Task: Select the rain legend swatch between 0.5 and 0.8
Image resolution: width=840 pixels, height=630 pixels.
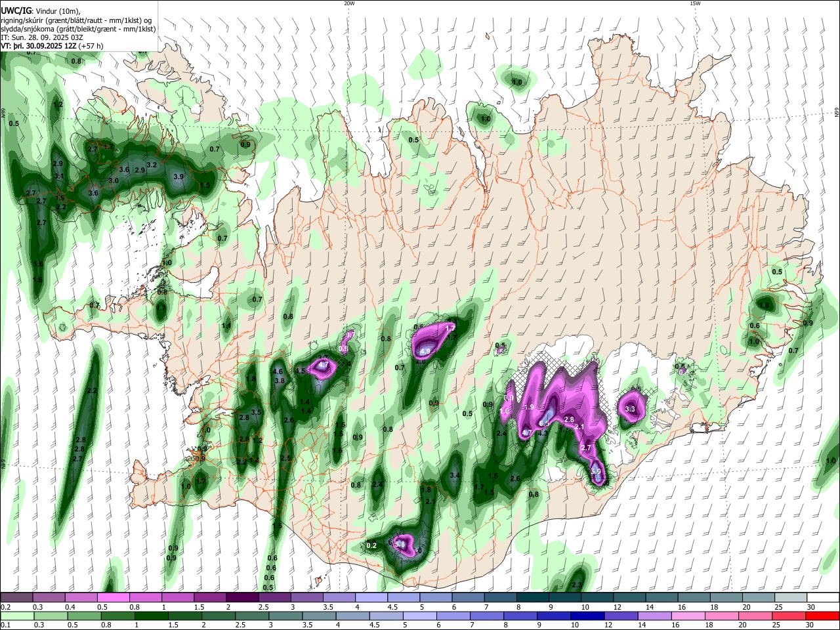Action: [x=84, y=616]
